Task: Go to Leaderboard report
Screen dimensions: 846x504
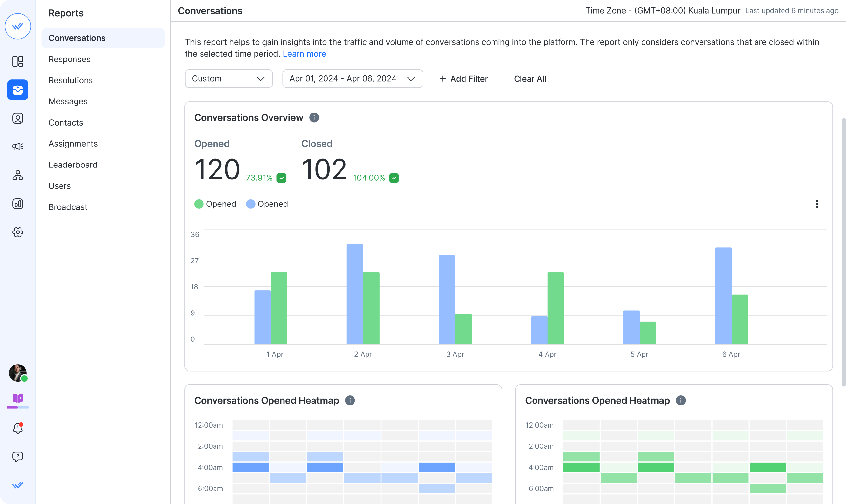Action: pyautogui.click(x=73, y=165)
